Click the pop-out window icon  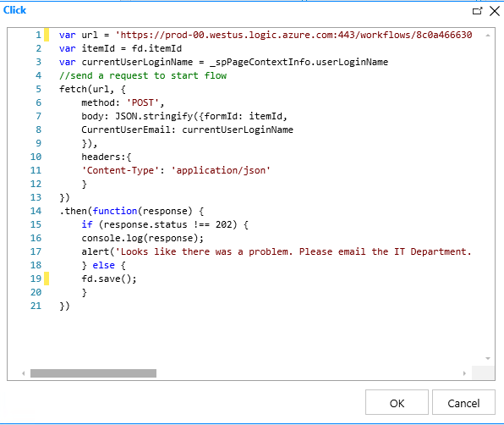(x=477, y=11)
